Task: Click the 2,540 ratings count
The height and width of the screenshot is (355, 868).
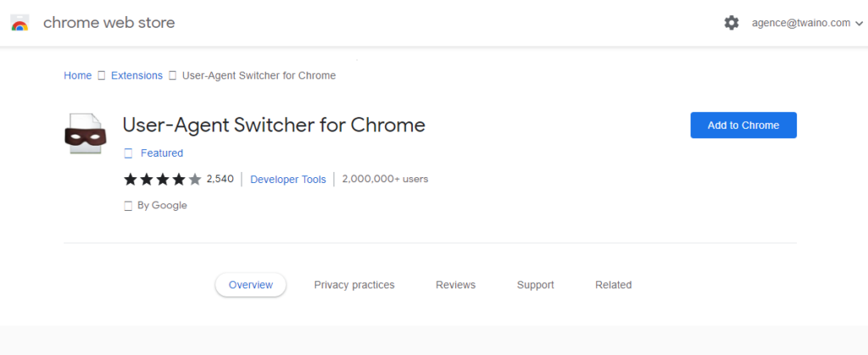Action: coord(220,179)
